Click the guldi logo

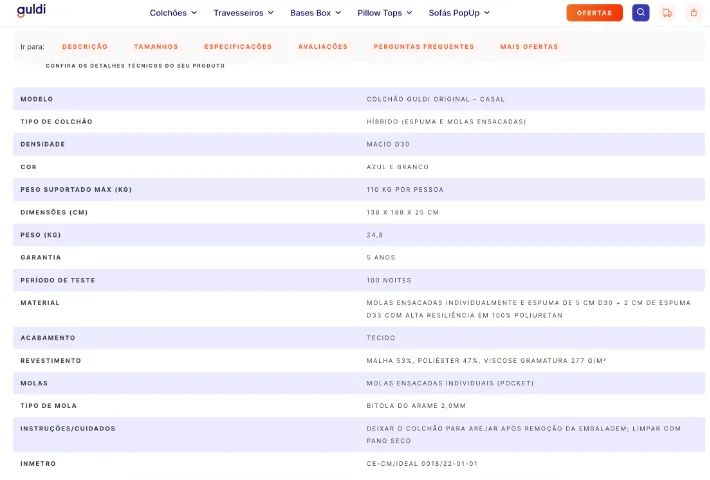tap(31, 10)
